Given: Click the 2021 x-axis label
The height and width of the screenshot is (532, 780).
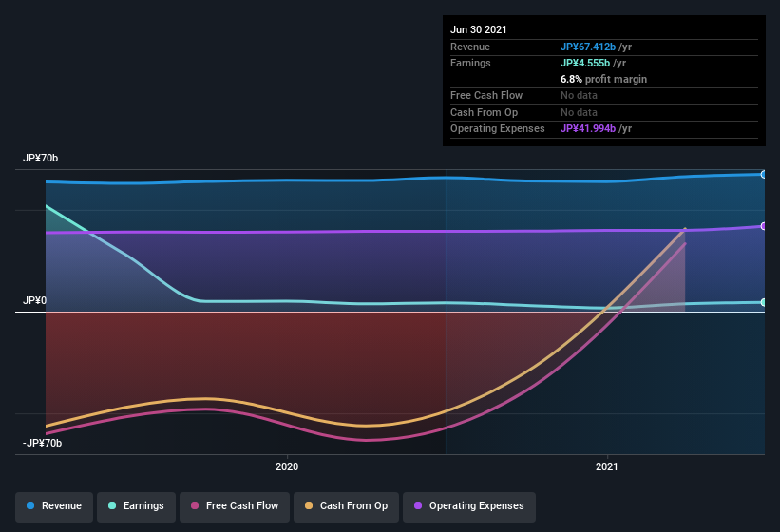Looking at the screenshot, I should point(607,466).
